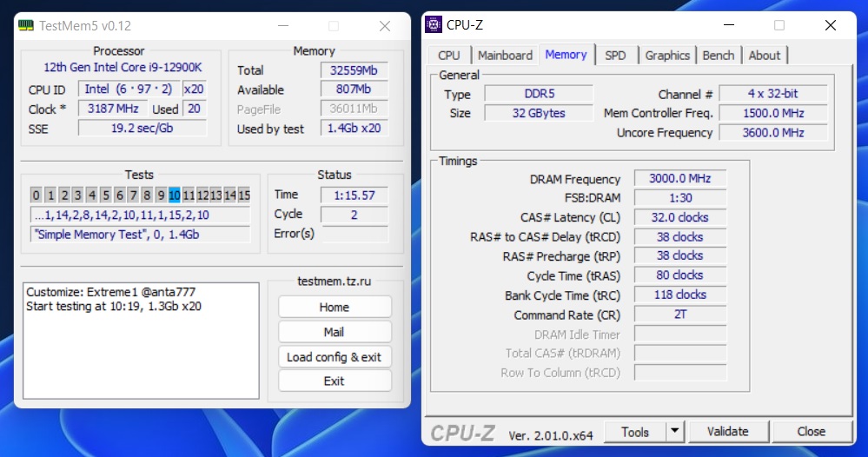The width and height of the screenshot is (868, 457).
Task: Click the TestMem5 log text area
Action: (x=141, y=341)
